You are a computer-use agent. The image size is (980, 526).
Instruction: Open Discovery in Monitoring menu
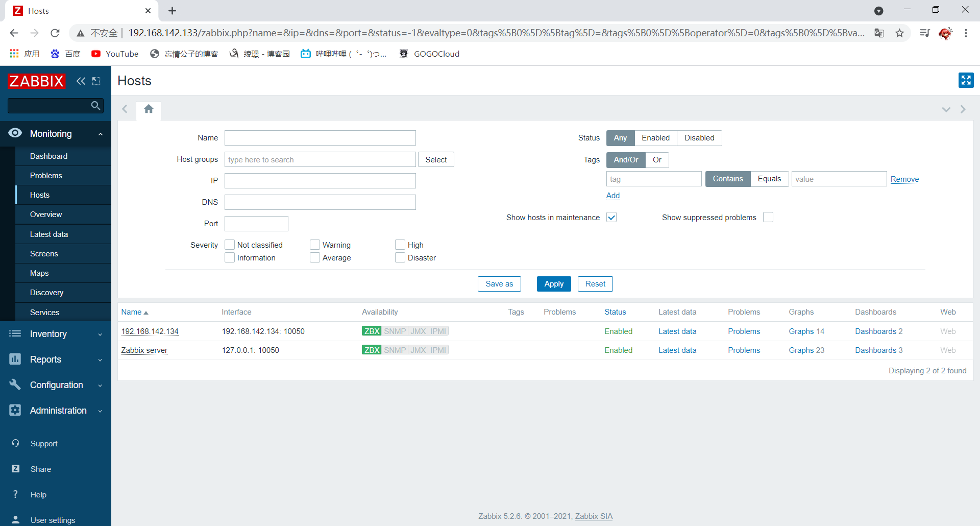click(x=63, y=293)
